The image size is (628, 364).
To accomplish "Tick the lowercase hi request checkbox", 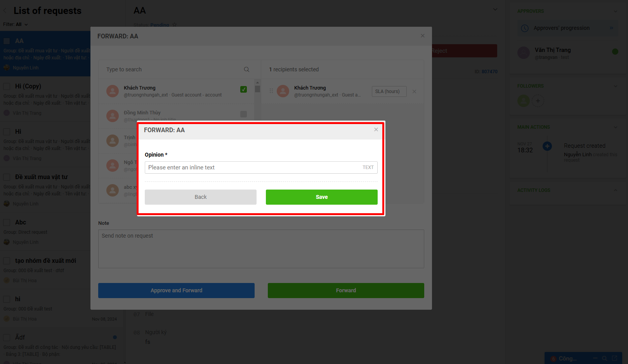I will 7,299.
